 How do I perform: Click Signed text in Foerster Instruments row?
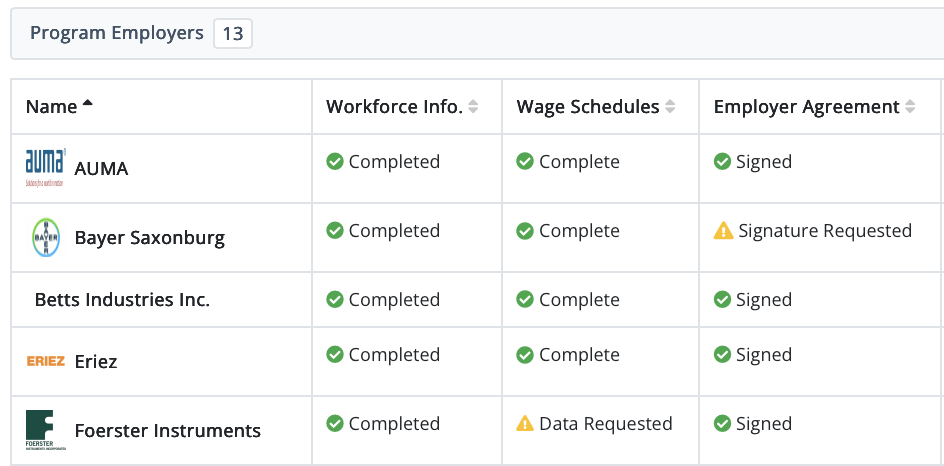click(x=764, y=424)
